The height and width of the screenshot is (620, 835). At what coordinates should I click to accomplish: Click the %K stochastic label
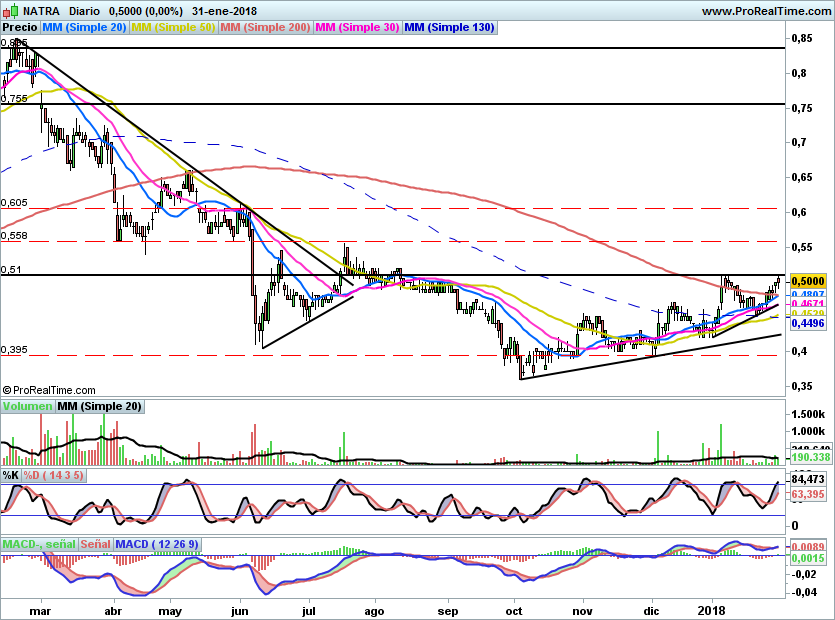pyautogui.click(x=11, y=475)
